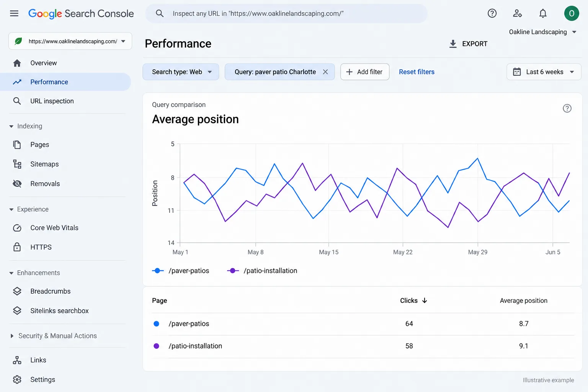Click the Pages documents icon

point(17,145)
